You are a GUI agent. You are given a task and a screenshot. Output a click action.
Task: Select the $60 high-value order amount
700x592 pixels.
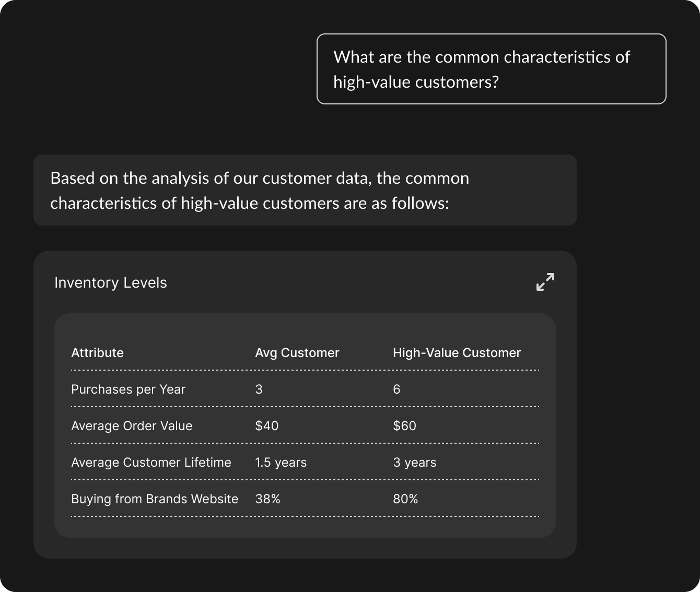(404, 425)
